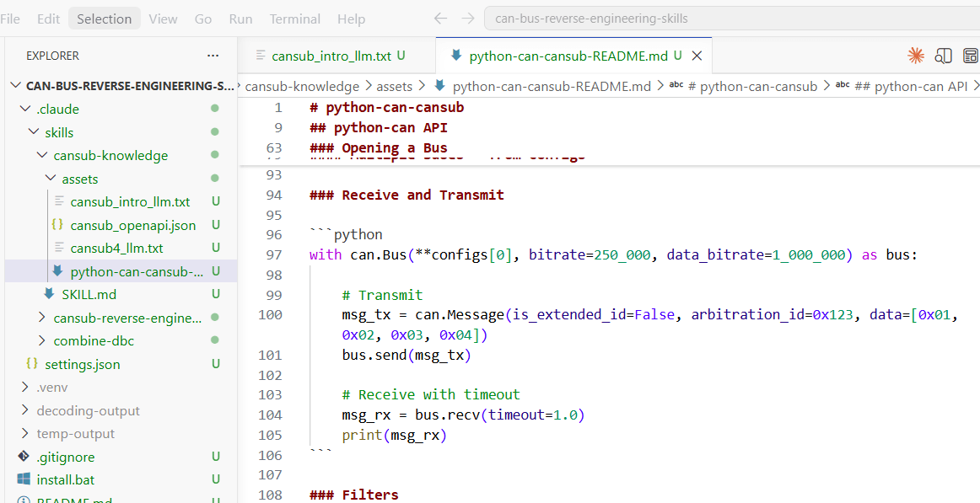The width and height of the screenshot is (980, 503).
Task: Click the 'bus.send(msg_tx)' code line
Action: [x=407, y=355]
